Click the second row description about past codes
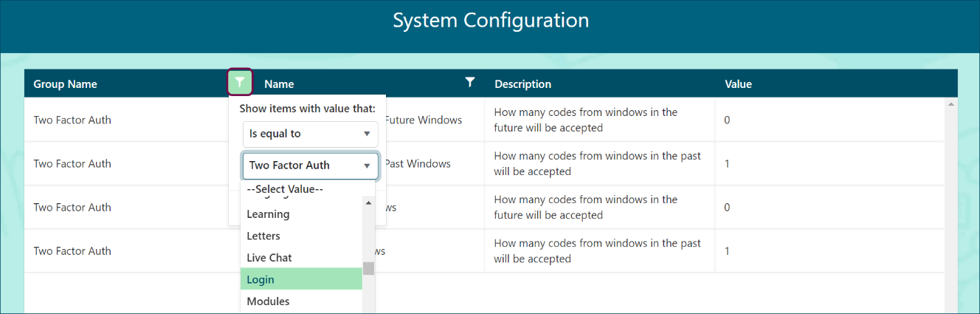The image size is (980, 314). tap(597, 163)
